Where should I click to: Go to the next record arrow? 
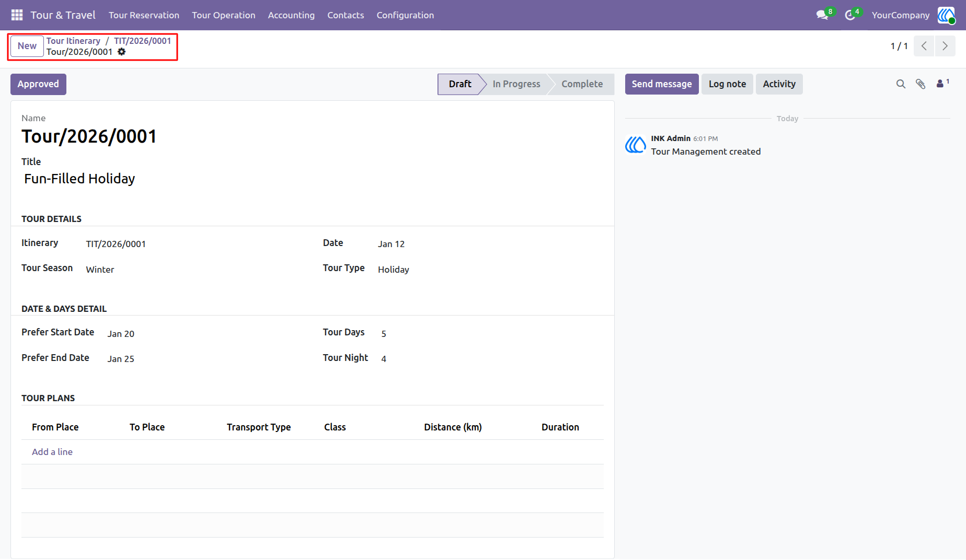point(945,46)
